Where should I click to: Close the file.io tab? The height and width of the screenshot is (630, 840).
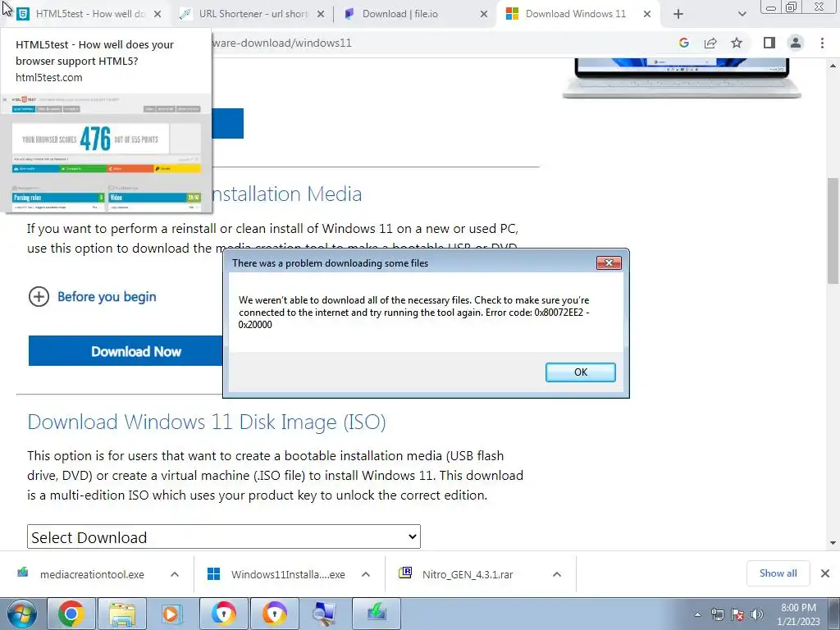click(x=484, y=14)
